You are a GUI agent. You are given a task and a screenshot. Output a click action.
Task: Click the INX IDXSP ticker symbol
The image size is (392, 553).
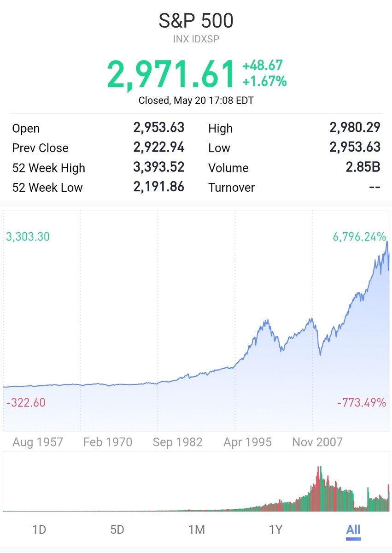point(196,39)
